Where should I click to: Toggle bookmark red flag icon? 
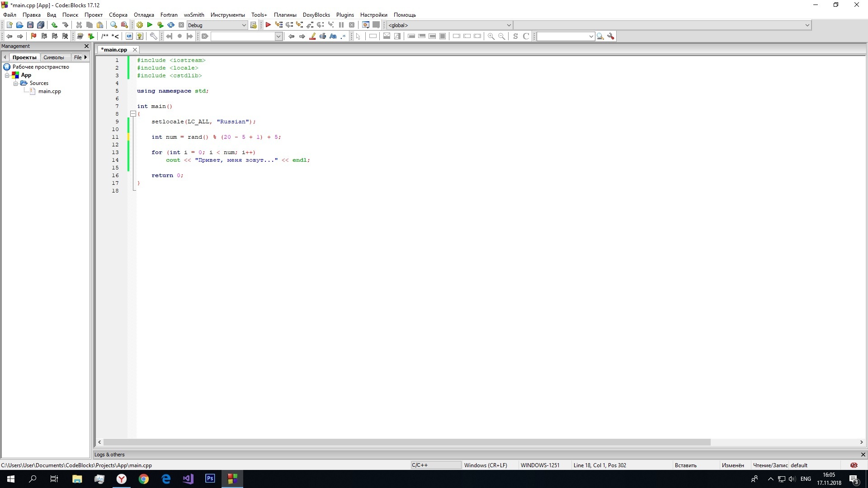(x=33, y=36)
